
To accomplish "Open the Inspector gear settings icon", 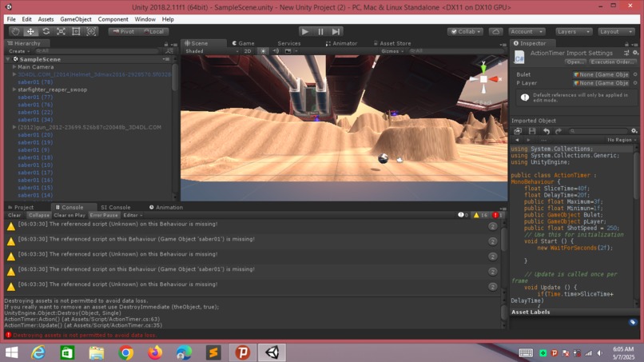I will [x=635, y=53].
